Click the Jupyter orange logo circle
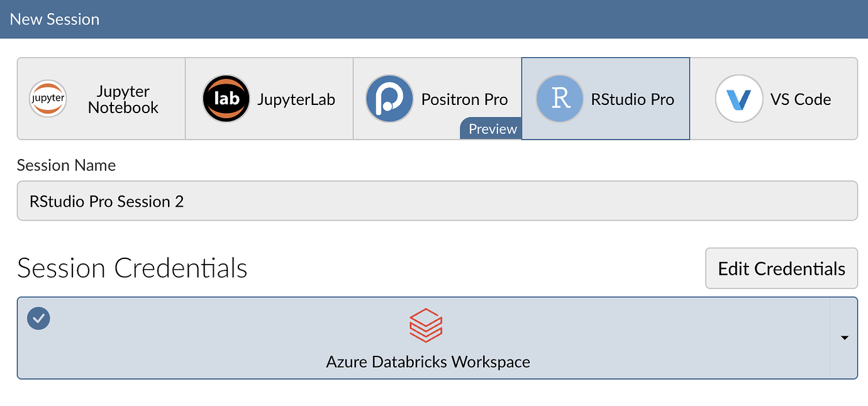 (x=48, y=98)
